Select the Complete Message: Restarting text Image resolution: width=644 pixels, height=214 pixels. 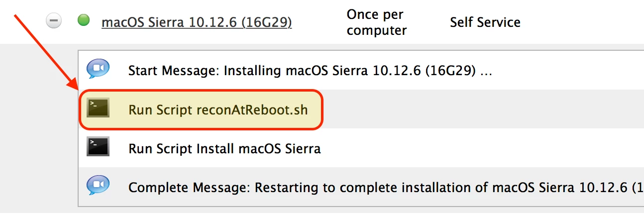[x=386, y=188]
